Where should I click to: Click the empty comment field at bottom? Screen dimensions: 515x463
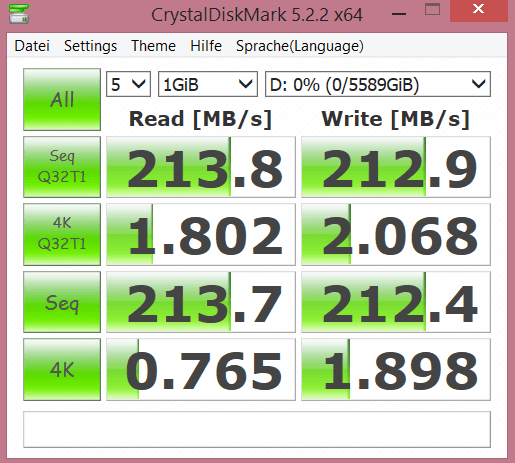pyautogui.click(x=257, y=429)
